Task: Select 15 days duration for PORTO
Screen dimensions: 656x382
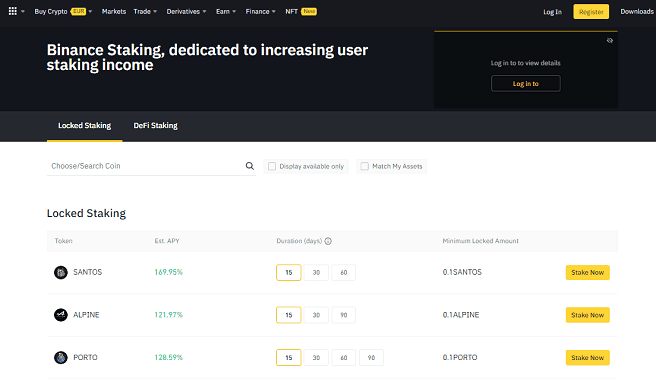Action: tap(289, 358)
